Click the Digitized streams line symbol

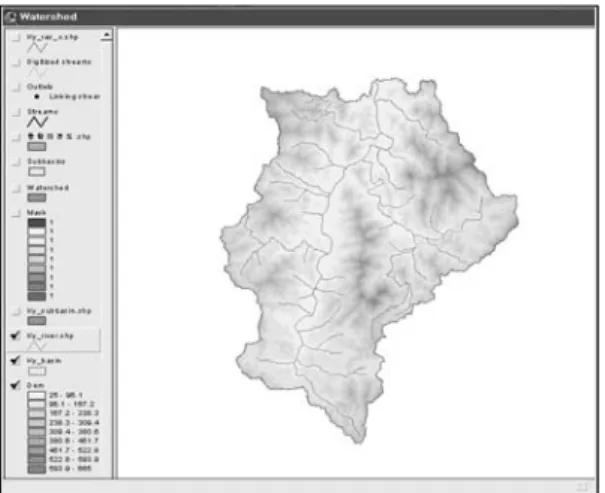pyautogui.click(x=37, y=72)
